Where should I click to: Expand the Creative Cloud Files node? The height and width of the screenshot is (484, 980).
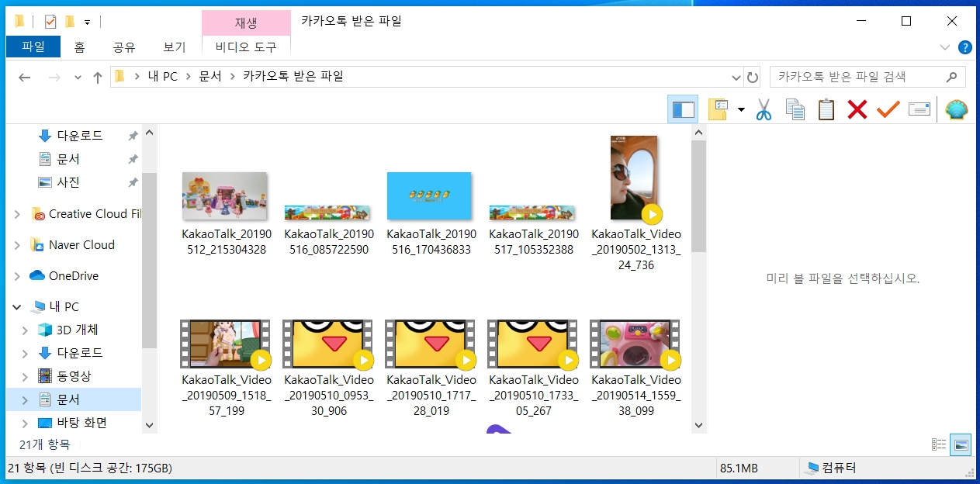coord(17,214)
